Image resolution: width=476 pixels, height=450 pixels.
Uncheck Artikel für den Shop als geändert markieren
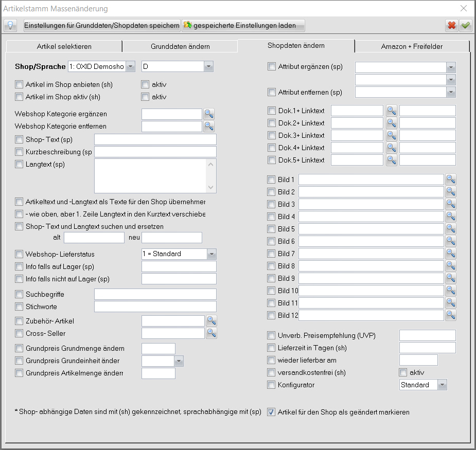tap(271, 412)
